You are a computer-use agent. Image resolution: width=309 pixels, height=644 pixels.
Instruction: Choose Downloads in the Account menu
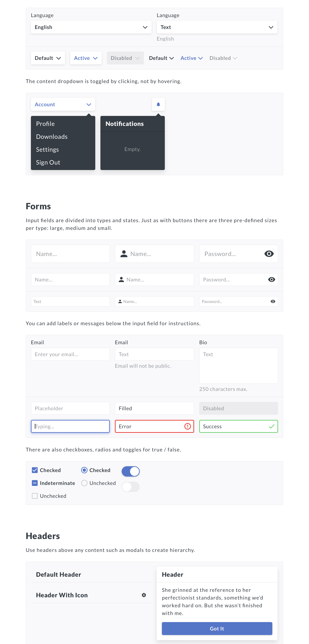[52, 137]
